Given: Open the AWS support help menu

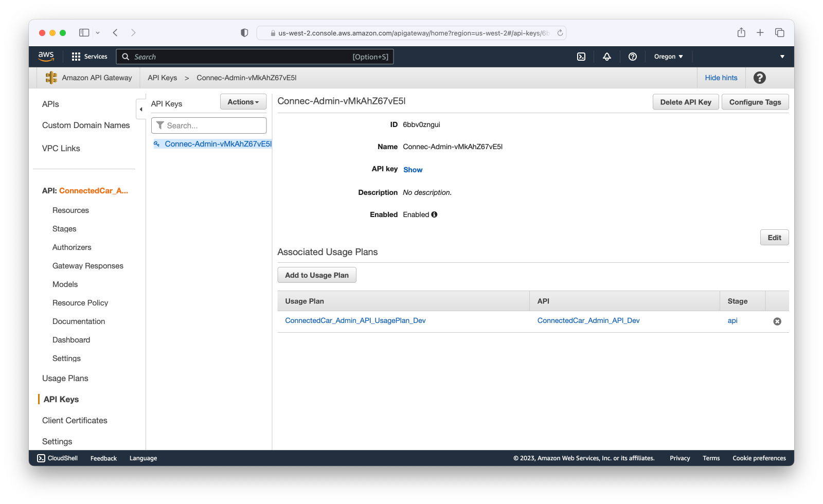Looking at the screenshot, I should tap(633, 57).
